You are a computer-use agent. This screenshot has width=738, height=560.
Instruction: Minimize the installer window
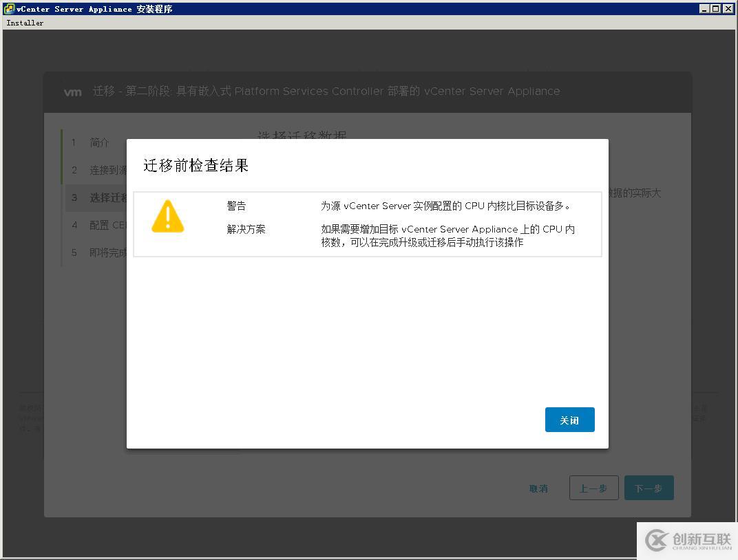[704, 8]
